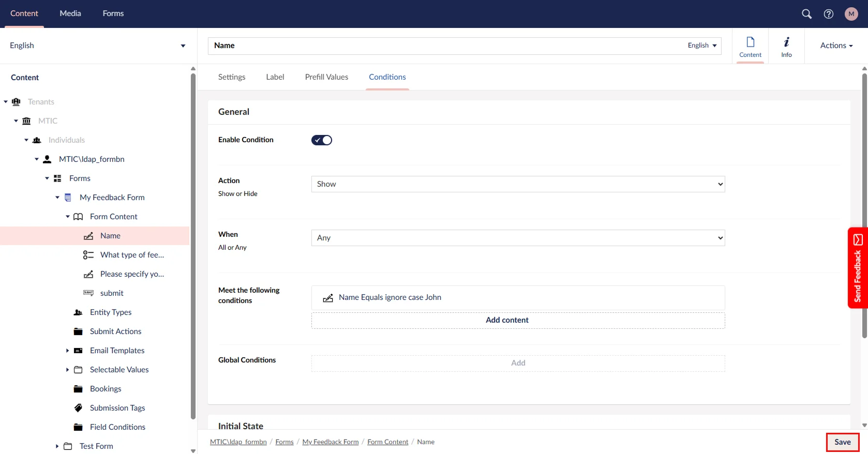The width and height of the screenshot is (868, 454).
Task: Select the submit item in tree
Action: [x=112, y=293]
